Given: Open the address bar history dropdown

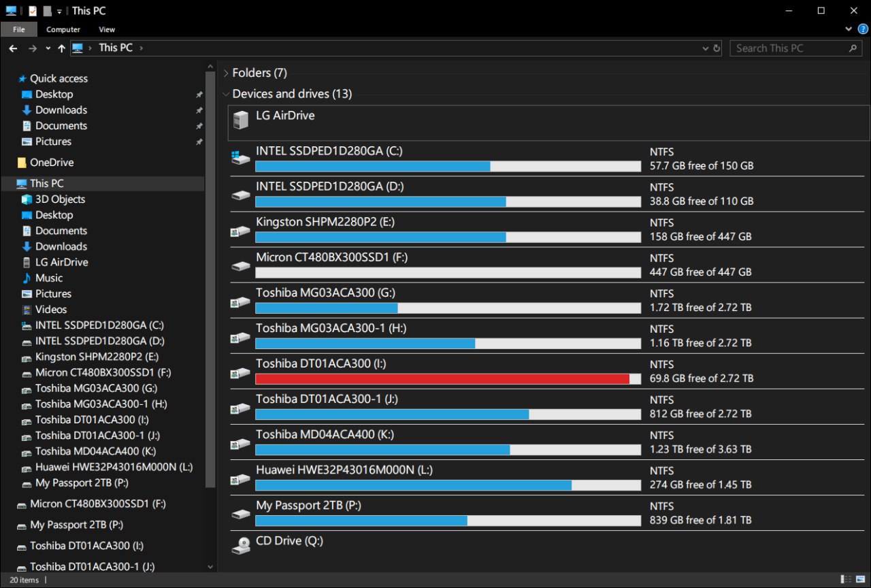Looking at the screenshot, I should pyautogui.click(x=705, y=48).
